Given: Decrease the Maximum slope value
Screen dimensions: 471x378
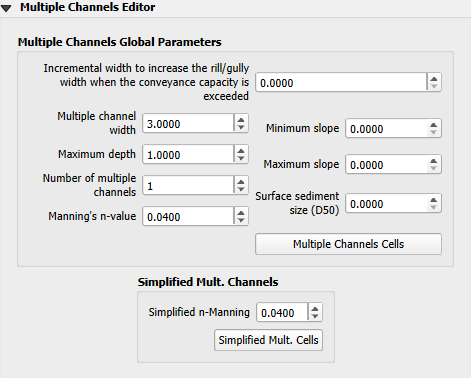Looking at the screenshot, I should point(434,168).
